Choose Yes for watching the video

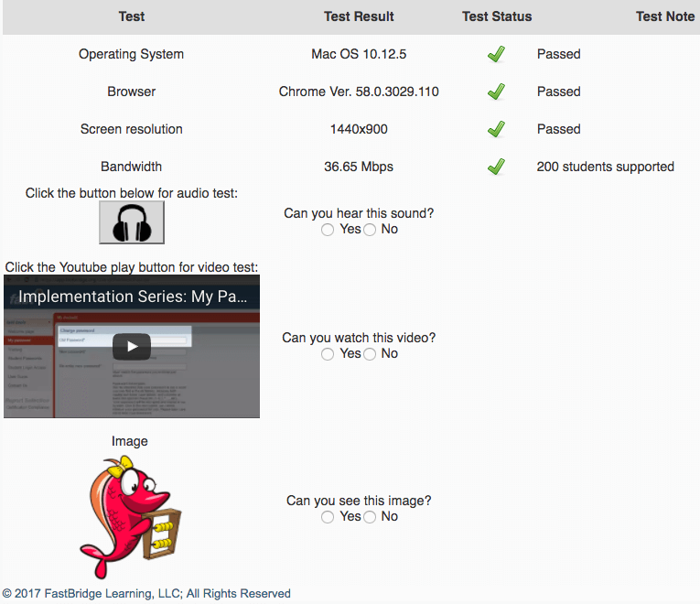tap(328, 354)
